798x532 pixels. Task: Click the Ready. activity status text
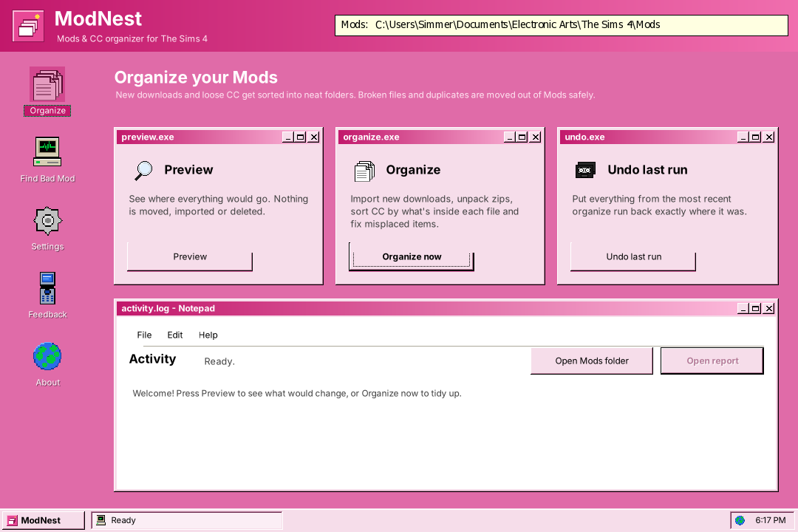[x=219, y=361]
